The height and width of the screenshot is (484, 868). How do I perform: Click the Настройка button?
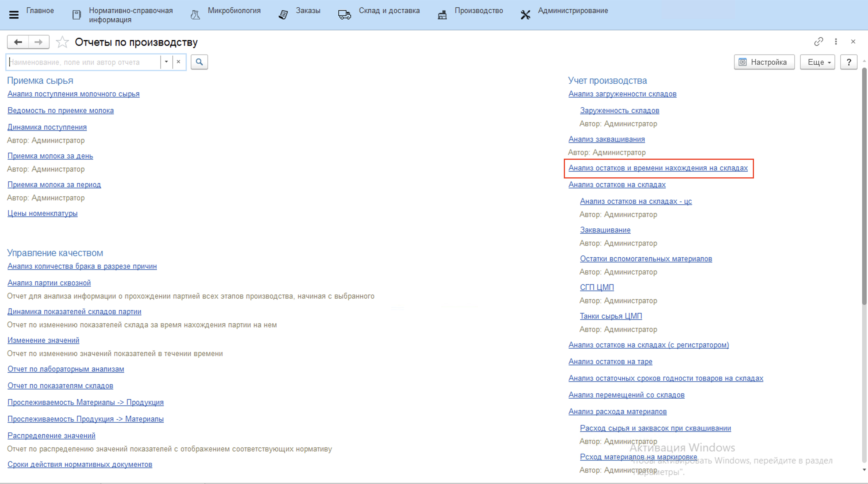(x=764, y=62)
